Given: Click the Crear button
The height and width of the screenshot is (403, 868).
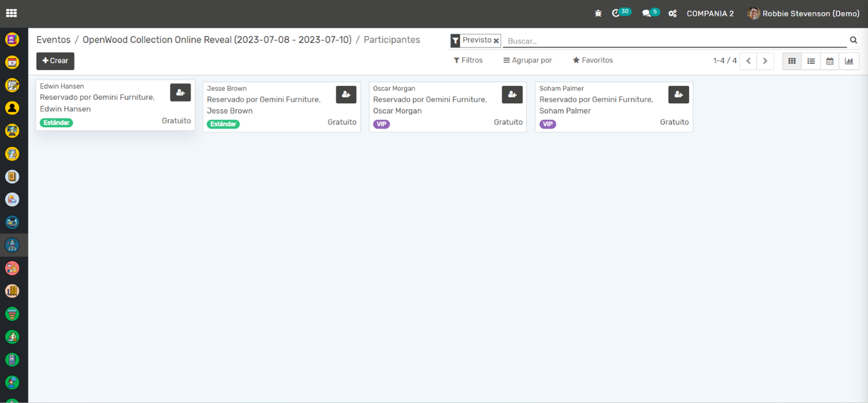Looking at the screenshot, I should (55, 61).
